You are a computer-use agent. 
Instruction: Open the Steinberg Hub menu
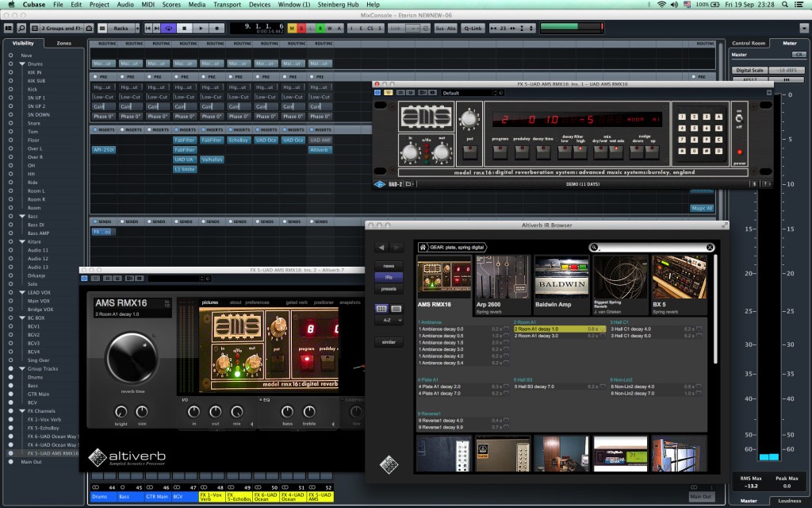pos(338,4)
